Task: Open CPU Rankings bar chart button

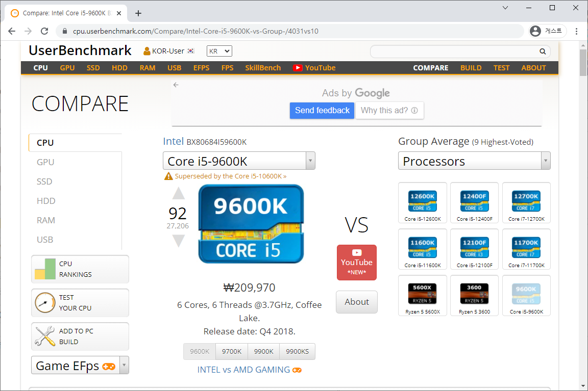Action: 80,269
